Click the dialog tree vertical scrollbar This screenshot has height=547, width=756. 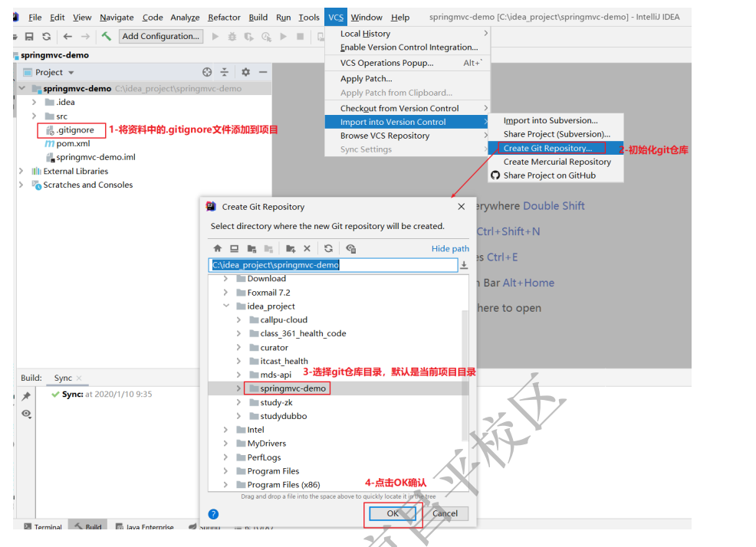pos(465,376)
